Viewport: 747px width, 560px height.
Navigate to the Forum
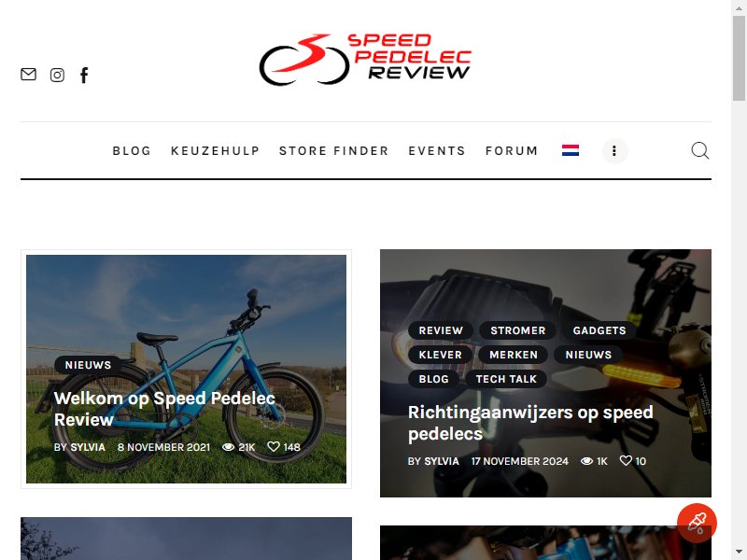pyautogui.click(x=512, y=151)
